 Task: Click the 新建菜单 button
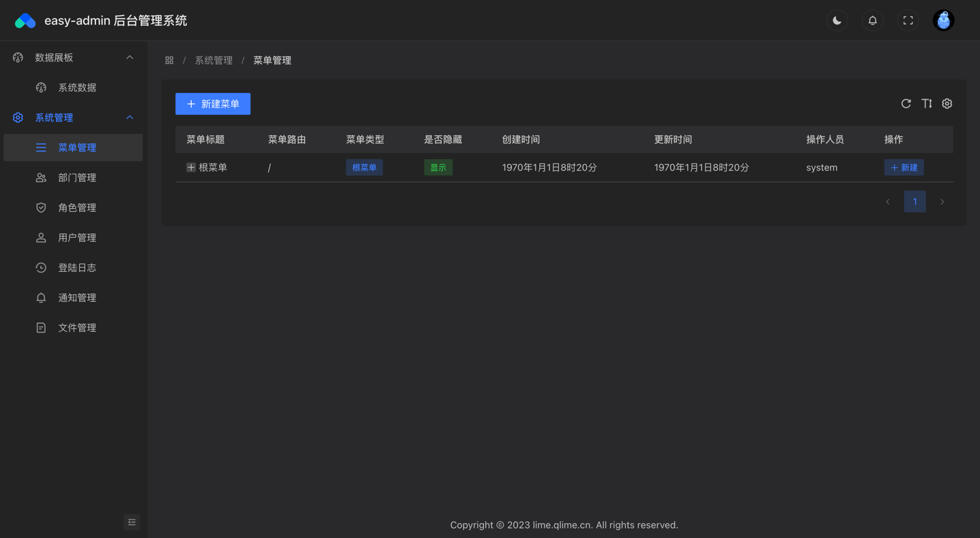pyautogui.click(x=213, y=104)
